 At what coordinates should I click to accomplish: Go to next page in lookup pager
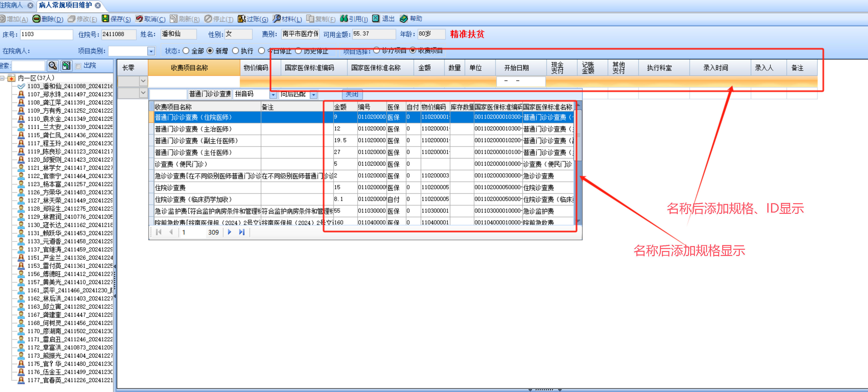[229, 232]
